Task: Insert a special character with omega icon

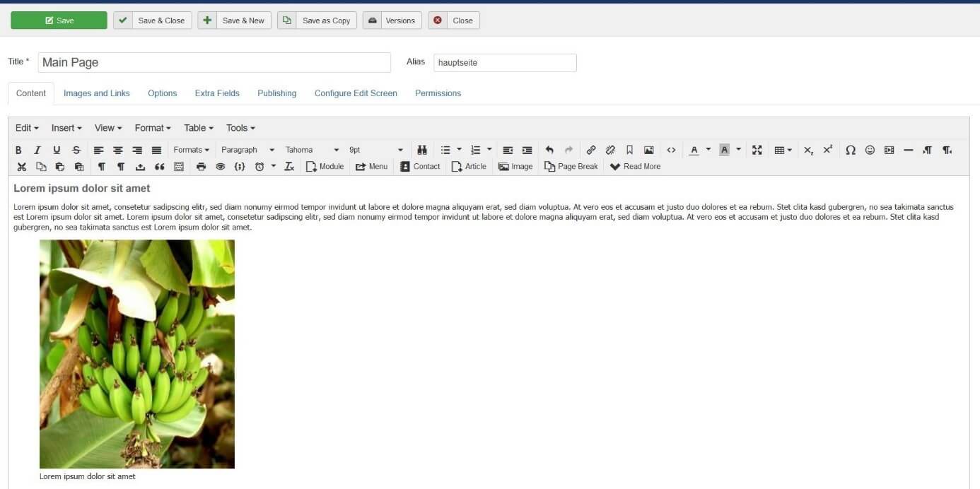Action: click(851, 150)
